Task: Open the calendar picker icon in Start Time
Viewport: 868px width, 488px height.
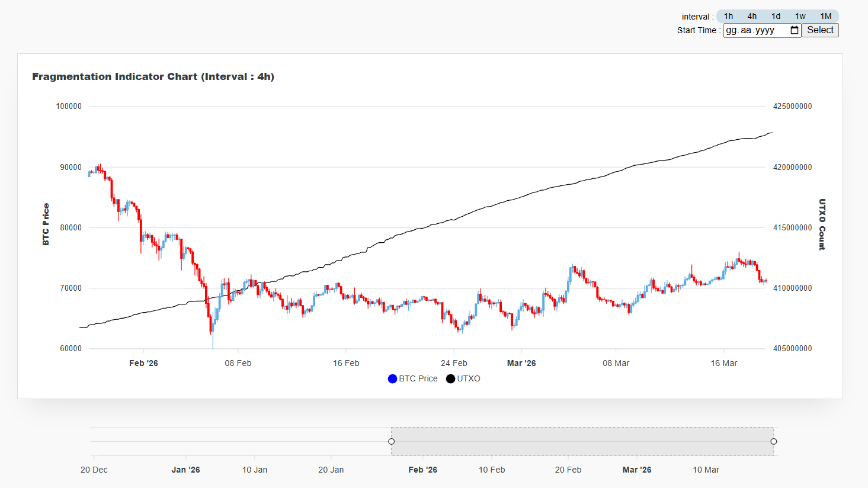Action: click(x=795, y=30)
